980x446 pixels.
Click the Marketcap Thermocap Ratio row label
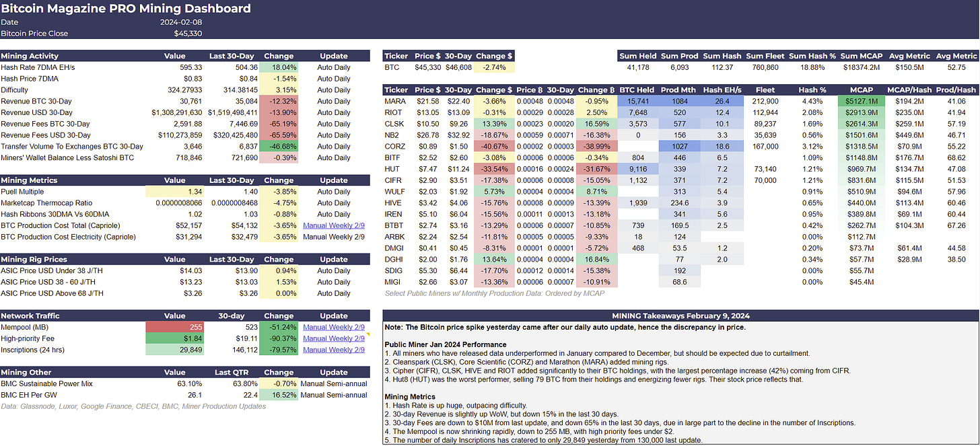[x=46, y=202]
